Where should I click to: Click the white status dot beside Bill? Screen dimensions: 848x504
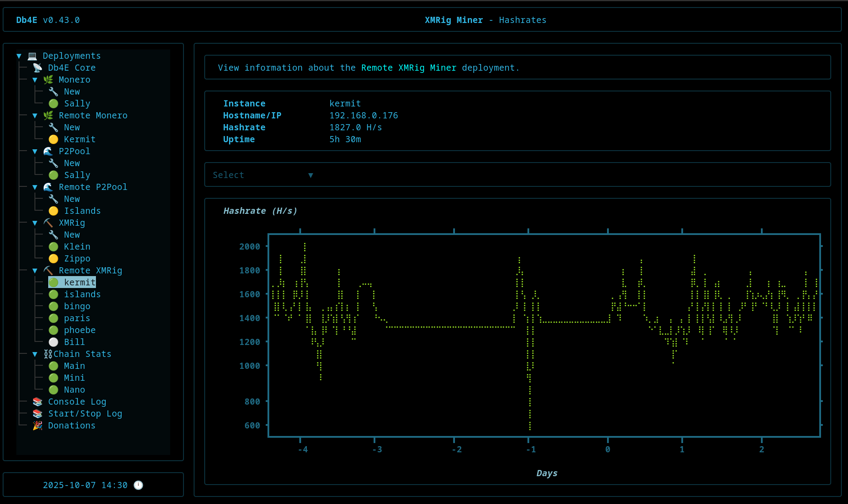tap(53, 342)
